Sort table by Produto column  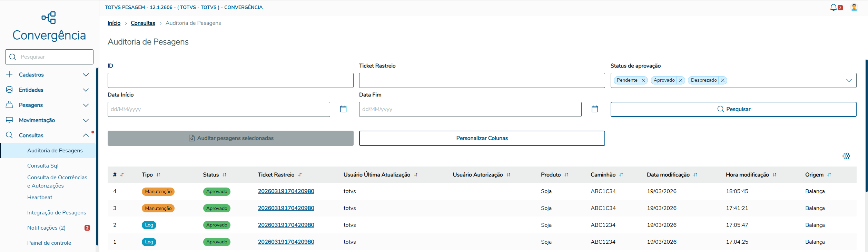(x=566, y=175)
